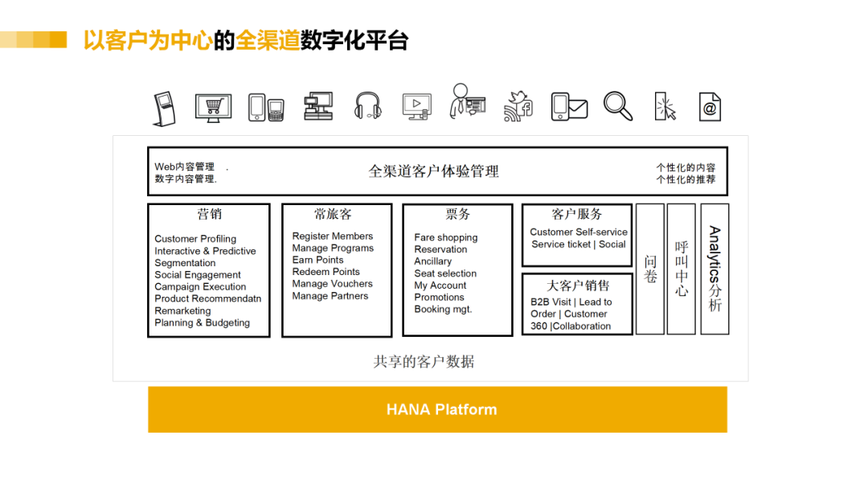Select Ancillary line
Viewport: 868px width, 489px height.
tap(433, 261)
